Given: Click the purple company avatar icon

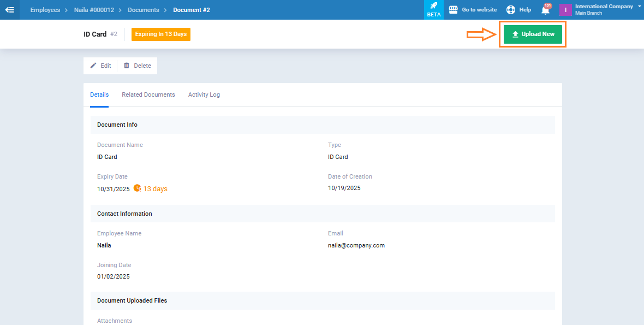Looking at the screenshot, I should click(x=565, y=10).
